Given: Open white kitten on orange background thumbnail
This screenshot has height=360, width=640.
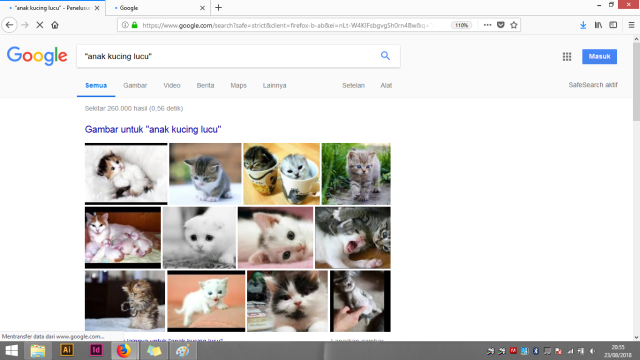Looking at the screenshot, I should pos(206,301).
